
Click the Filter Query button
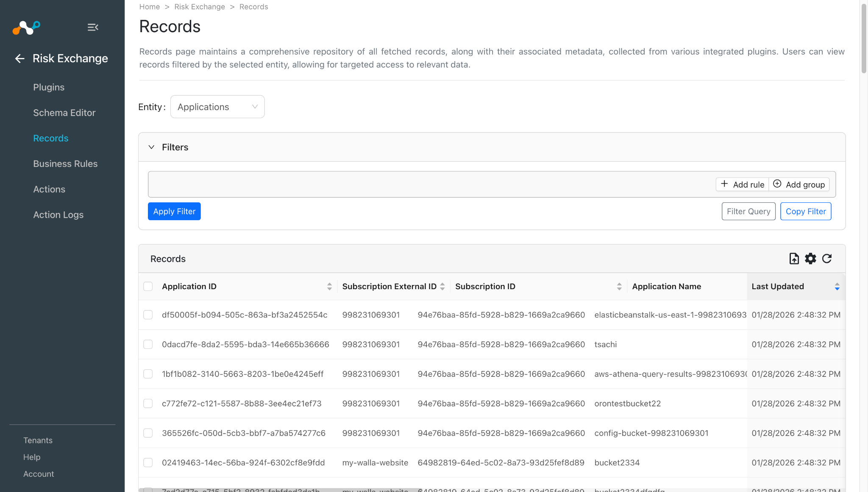[748, 211]
